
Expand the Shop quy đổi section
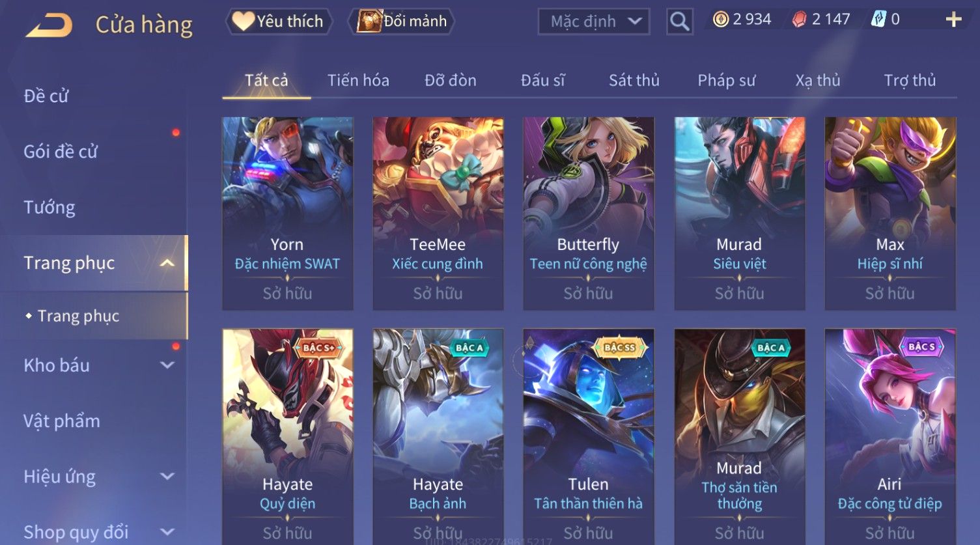coord(167,532)
